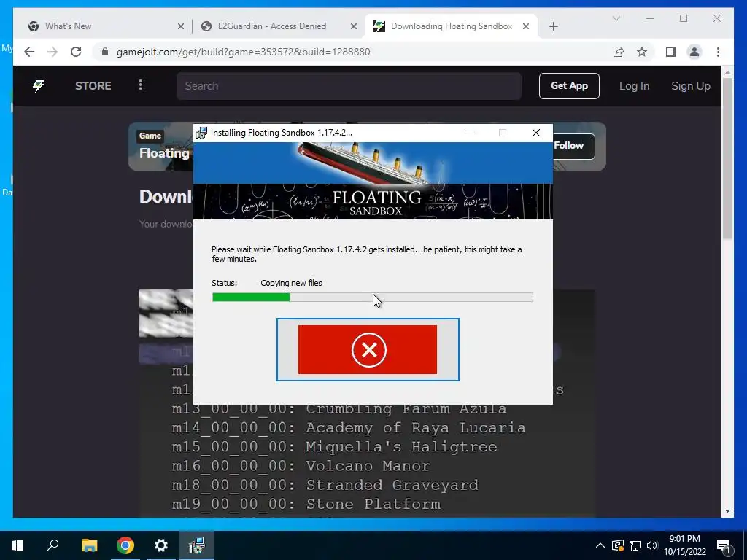Click the red cancel installation button
The image size is (747, 560).
368,349
